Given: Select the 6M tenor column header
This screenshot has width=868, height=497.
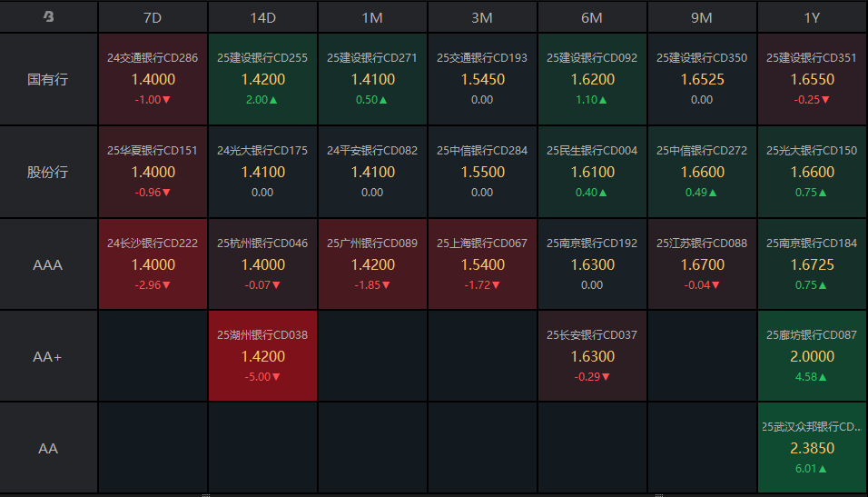Looking at the screenshot, I should pyautogui.click(x=592, y=18).
